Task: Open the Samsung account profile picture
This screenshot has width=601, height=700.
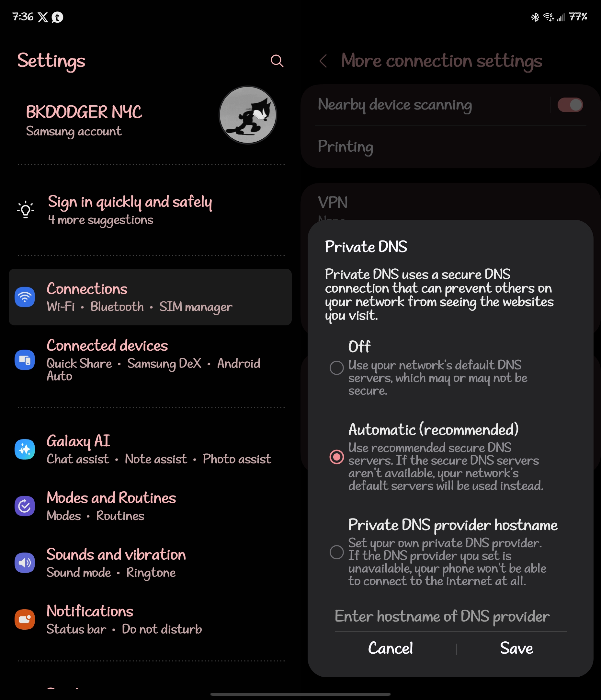Action: click(248, 115)
